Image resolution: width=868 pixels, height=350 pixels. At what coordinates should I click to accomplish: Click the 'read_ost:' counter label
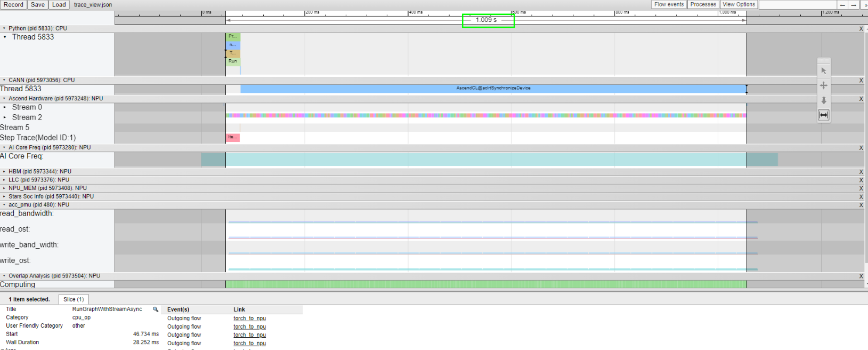tap(15, 229)
